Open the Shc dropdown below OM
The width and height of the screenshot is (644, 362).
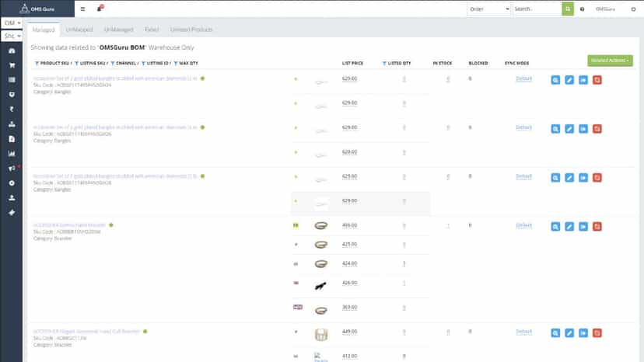(x=12, y=36)
